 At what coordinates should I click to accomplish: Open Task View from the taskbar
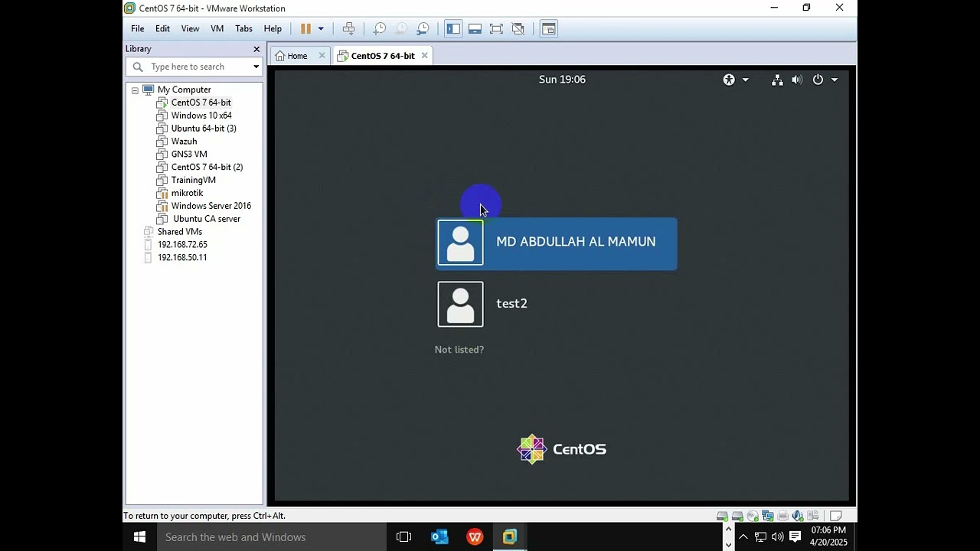(x=403, y=537)
